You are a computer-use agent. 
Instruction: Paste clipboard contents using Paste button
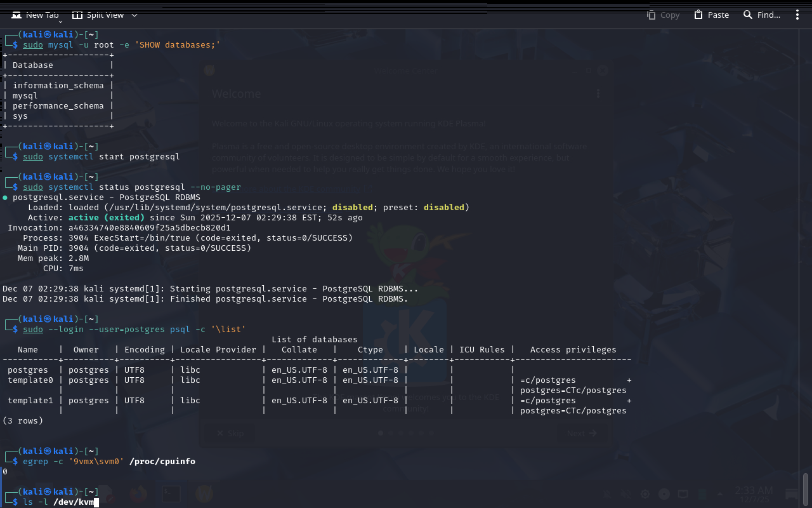click(711, 15)
